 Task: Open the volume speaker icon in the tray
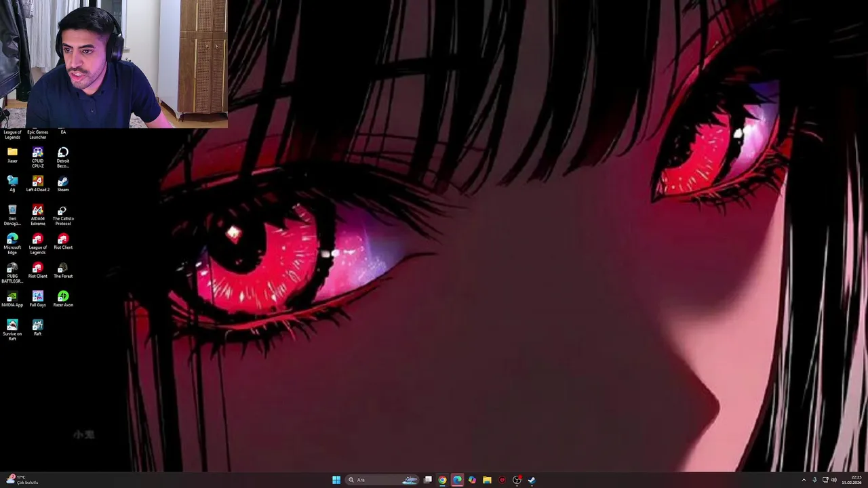(x=833, y=480)
